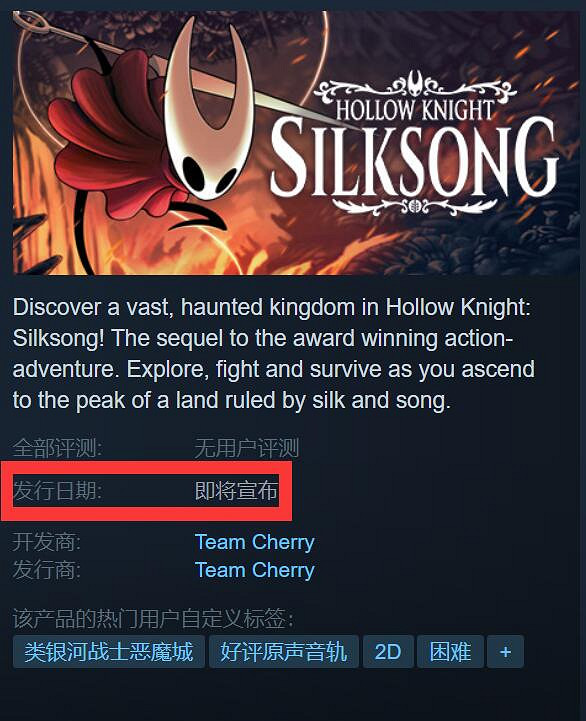Image resolution: width=586 pixels, height=721 pixels.
Task: Click the 发行日期 label
Action: coord(57,491)
